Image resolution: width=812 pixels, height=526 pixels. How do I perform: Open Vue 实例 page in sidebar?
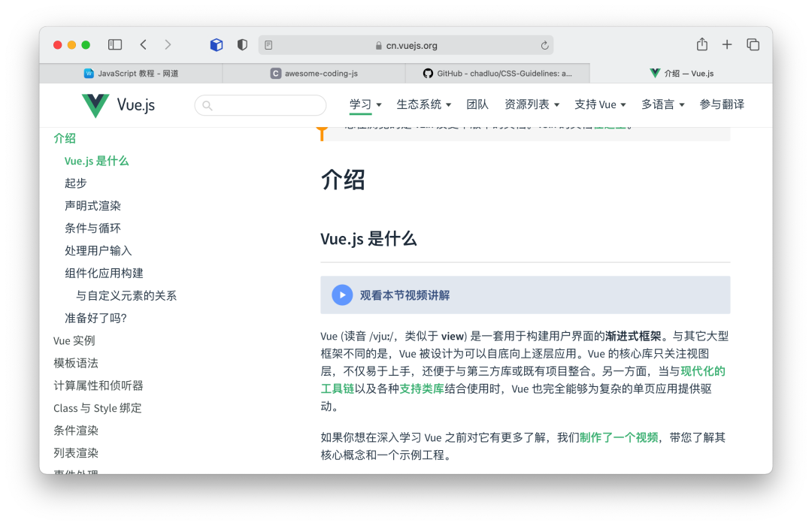point(74,340)
